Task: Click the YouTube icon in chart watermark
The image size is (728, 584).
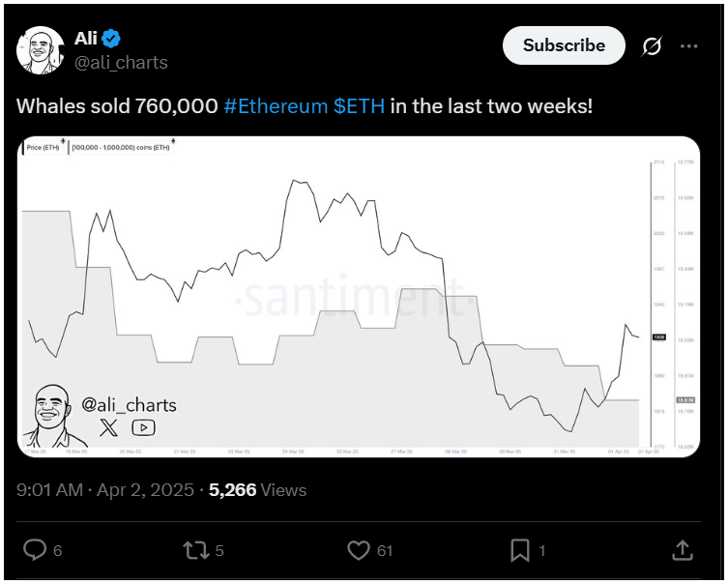Action: pyautogui.click(x=143, y=427)
